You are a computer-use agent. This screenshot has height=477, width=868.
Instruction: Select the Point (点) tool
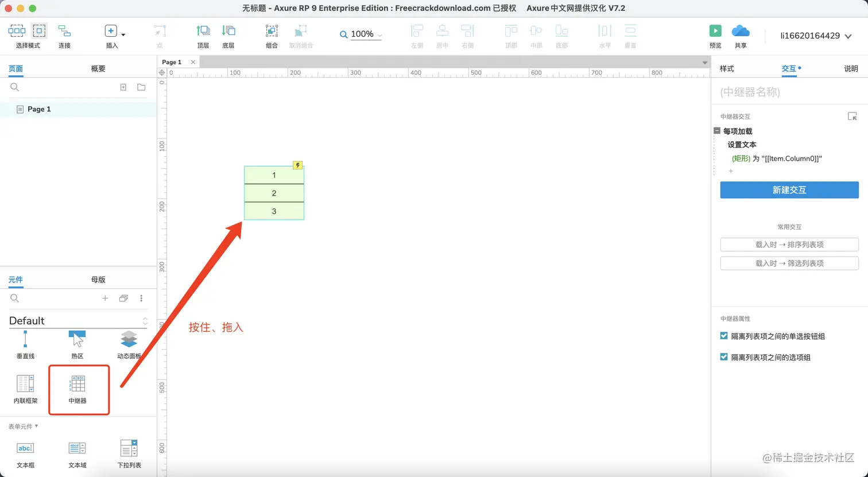pyautogui.click(x=160, y=31)
